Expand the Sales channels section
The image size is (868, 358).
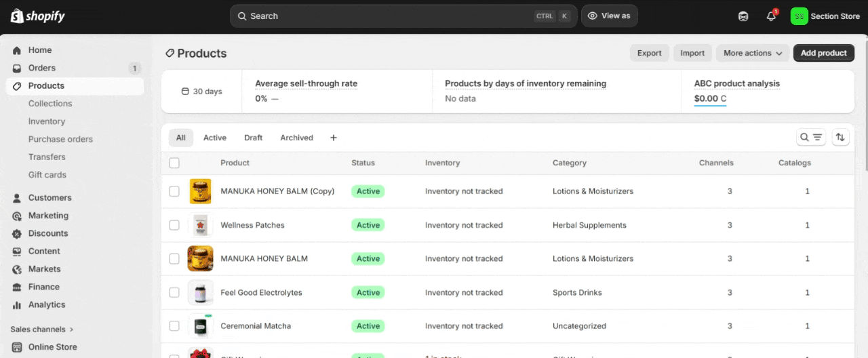point(42,330)
